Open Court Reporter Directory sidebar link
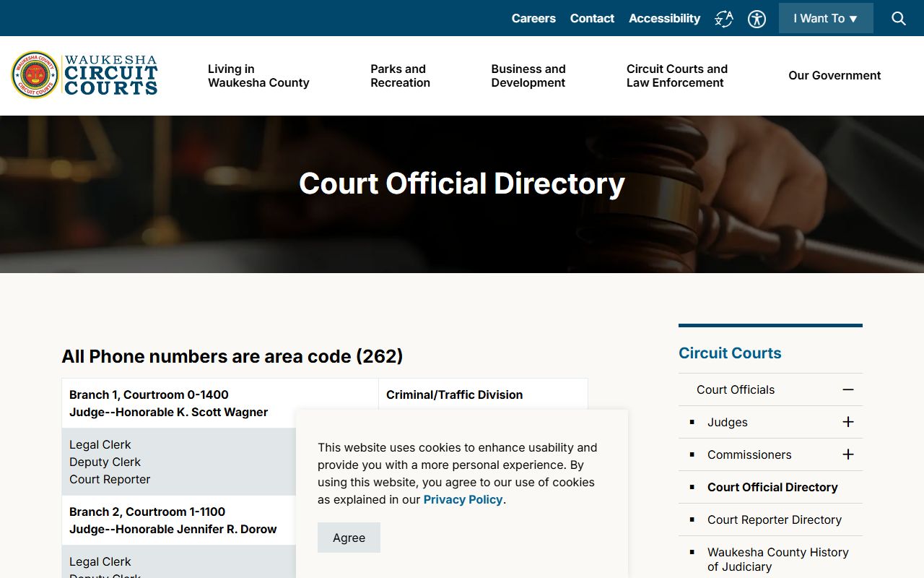Image resolution: width=924 pixels, height=578 pixels. tap(775, 519)
